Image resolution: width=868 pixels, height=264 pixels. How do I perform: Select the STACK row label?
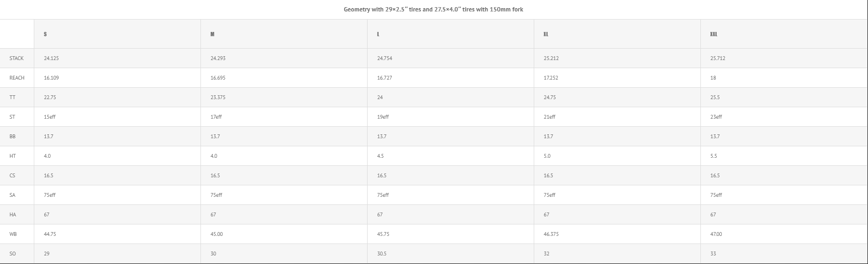[x=17, y=58]
